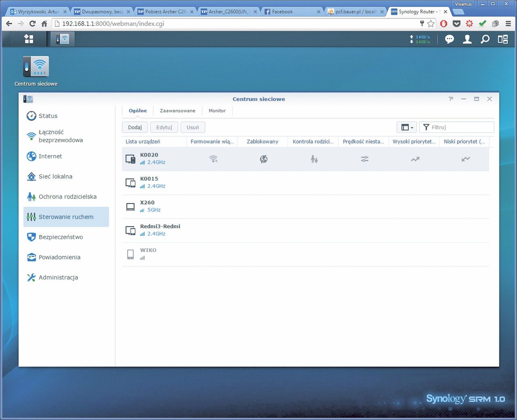Open the notifications speech bubble icon
The image size is (517, 420).
click(x=450, y=39)
